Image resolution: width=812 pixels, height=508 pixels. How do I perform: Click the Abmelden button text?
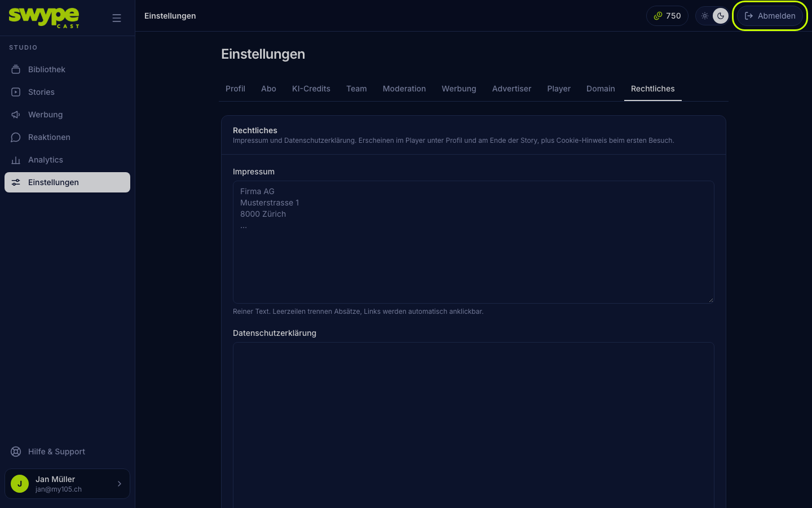(776, 16)
